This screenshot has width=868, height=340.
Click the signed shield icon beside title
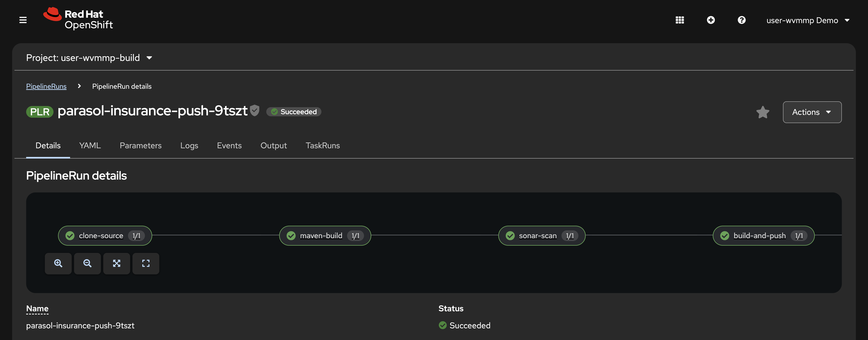255,110
